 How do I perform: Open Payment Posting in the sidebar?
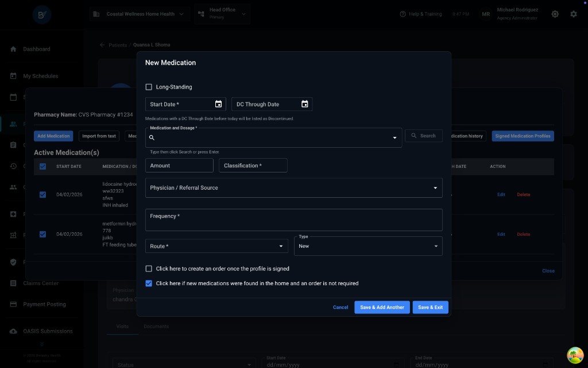tap(44, 304)
